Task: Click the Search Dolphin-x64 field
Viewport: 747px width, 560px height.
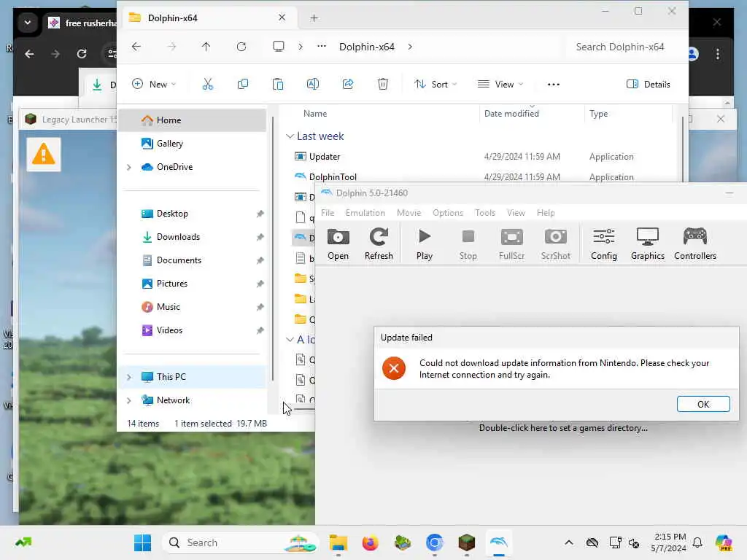Action: coord(624,47)
